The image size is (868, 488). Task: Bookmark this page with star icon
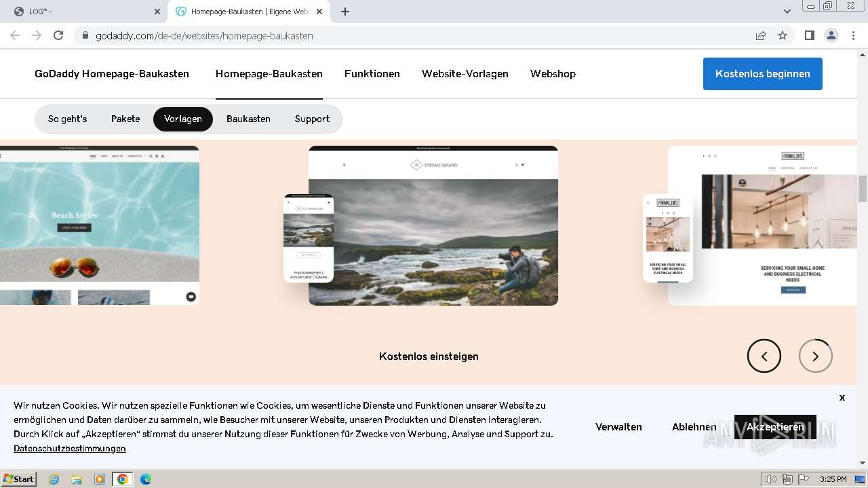click(x=783, y=35)
